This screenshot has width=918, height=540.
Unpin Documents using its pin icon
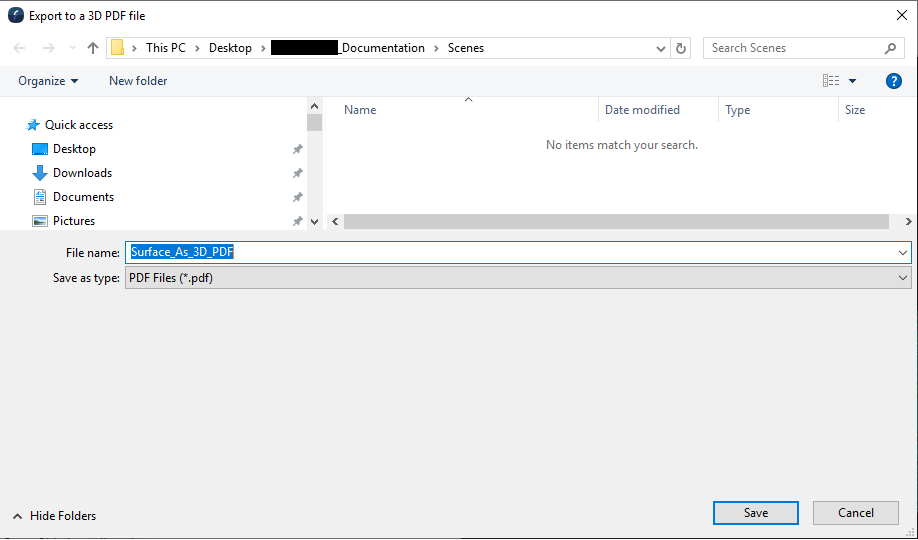[297, 197]
